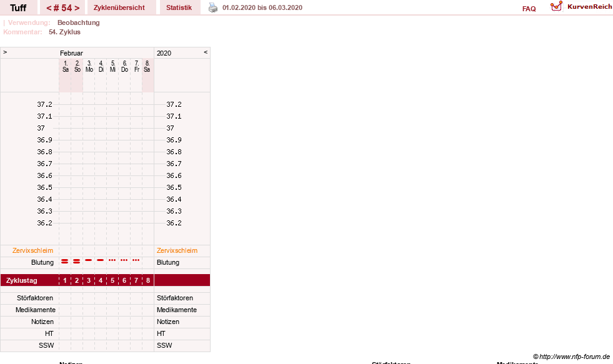Switch to the Statistik tab
Viewport: 613px width, 364px height.
[179, 7]
